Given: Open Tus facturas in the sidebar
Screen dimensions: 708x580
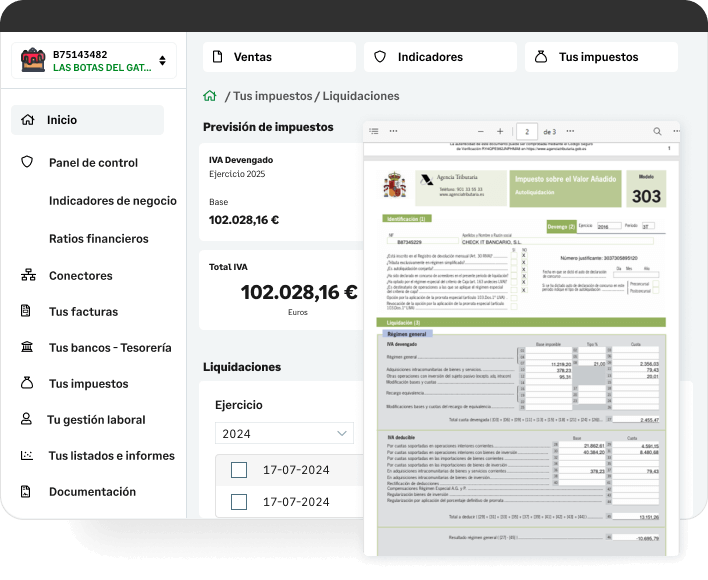Looking at the screenshot, I should [83, 312].
